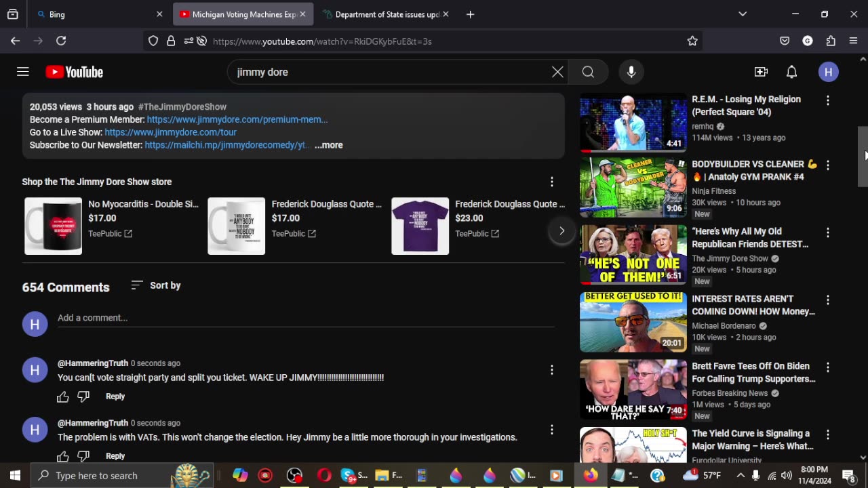Show next store products with arrow

[561, 231]
